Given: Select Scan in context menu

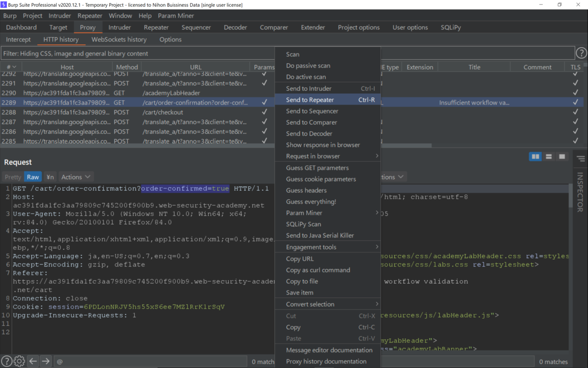Looking at the screenshot, I should (x=328, y=54).
